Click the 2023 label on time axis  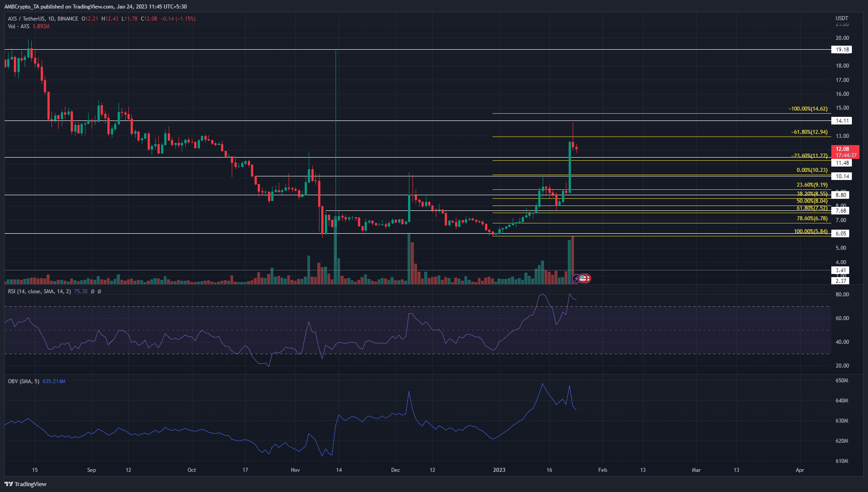point(499,470)
